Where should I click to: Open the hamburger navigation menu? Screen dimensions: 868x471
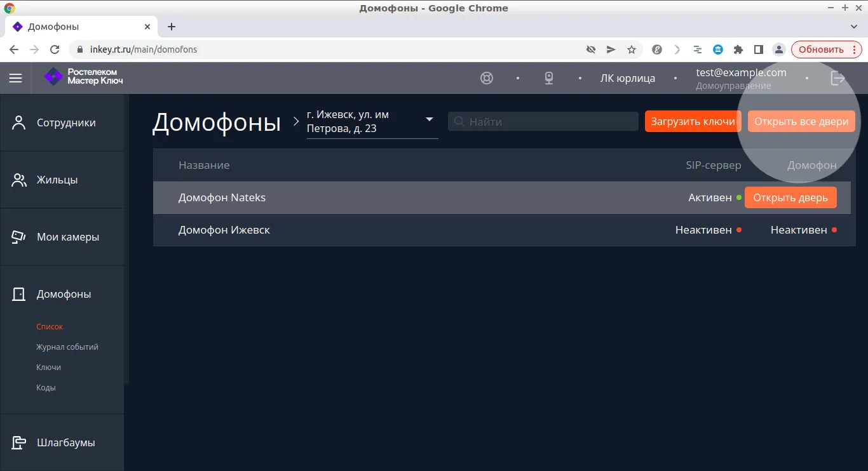(16, 78)
